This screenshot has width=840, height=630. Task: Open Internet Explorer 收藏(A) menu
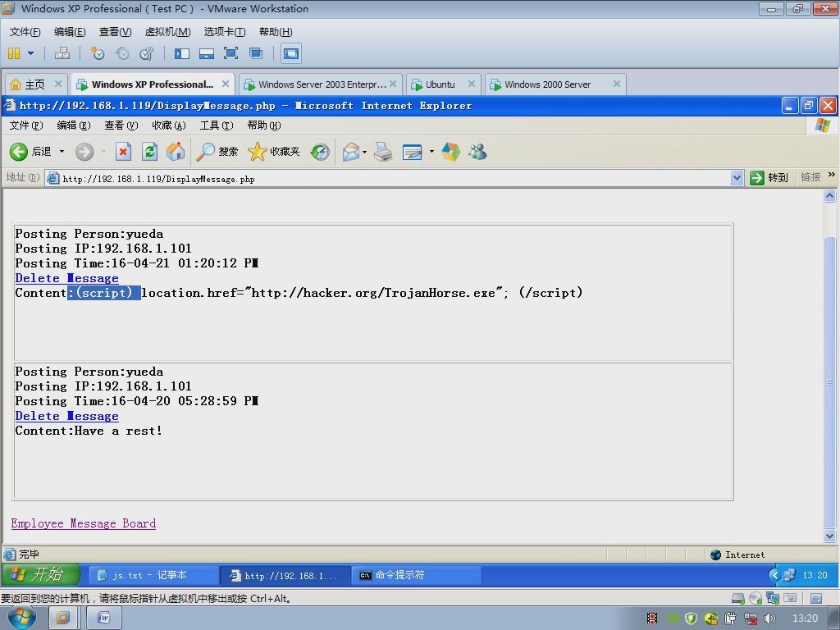pyautogui.click(x=169, y=126)
